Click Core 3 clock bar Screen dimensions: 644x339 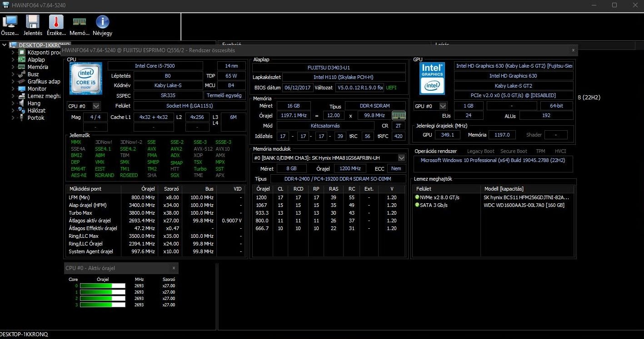pyautogui.click(x=102, y=305)
